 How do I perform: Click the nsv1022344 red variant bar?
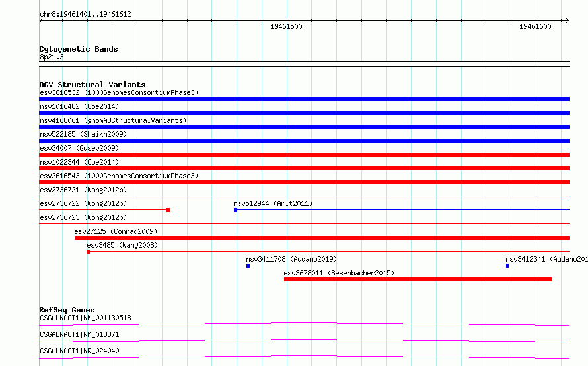[304, 168]
